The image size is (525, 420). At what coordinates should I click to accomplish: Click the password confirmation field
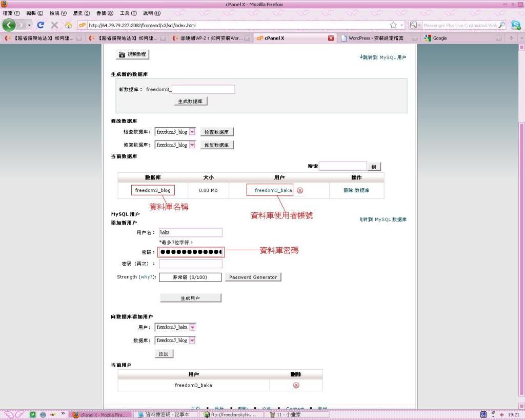[191, 264]
